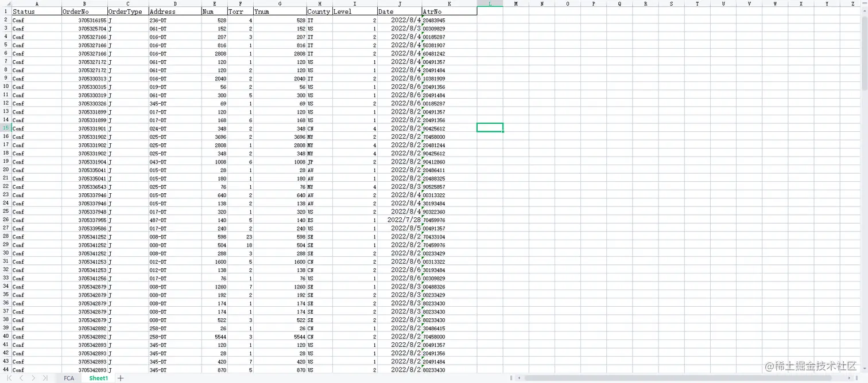Select AtrNo cell 60481242

[x=449, y=53]
